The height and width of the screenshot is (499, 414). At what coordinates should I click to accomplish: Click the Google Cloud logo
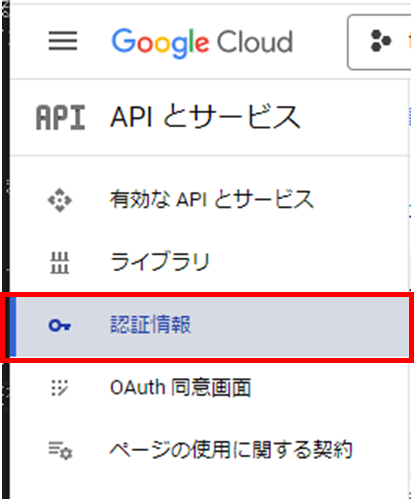(x=202, y=43)
